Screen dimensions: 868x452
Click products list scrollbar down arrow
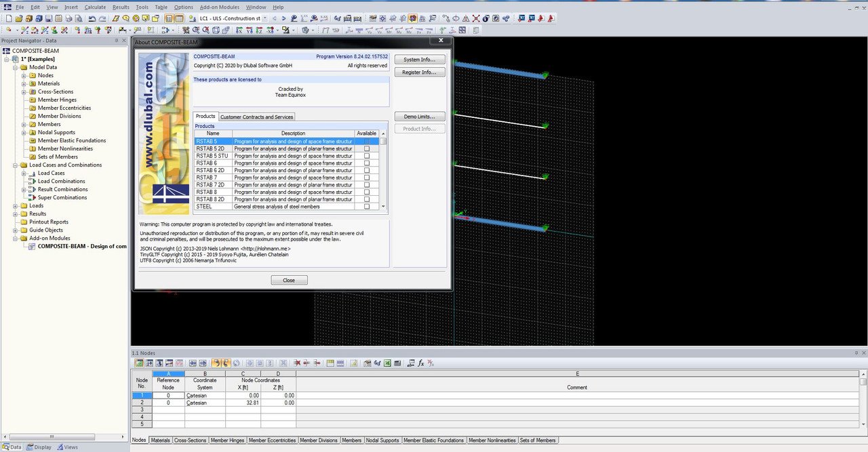point(384,207)
